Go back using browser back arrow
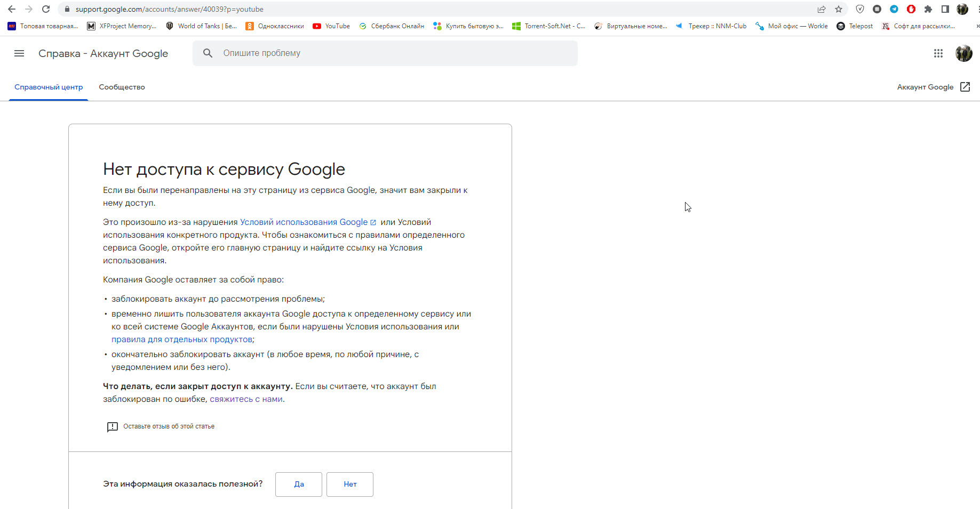The width and height of the screenshot is (980, 509). pyautogui.click(x=12, y=9)
